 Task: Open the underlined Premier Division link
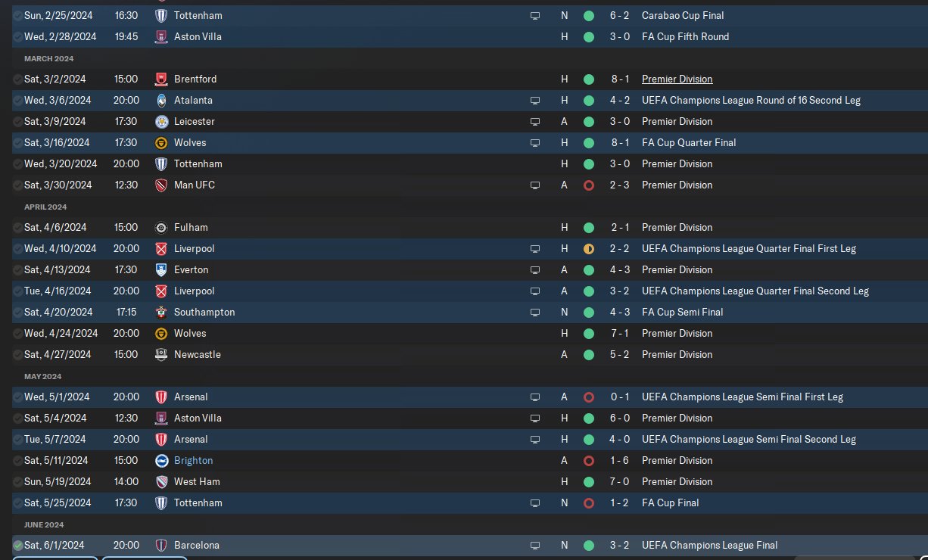[x=677, y=79]
